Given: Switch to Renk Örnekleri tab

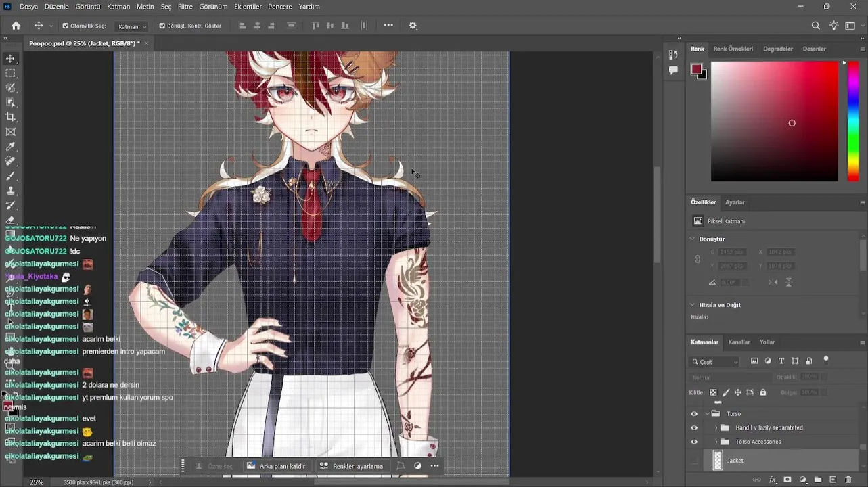Looking at the screenshot, I should 733,49.
